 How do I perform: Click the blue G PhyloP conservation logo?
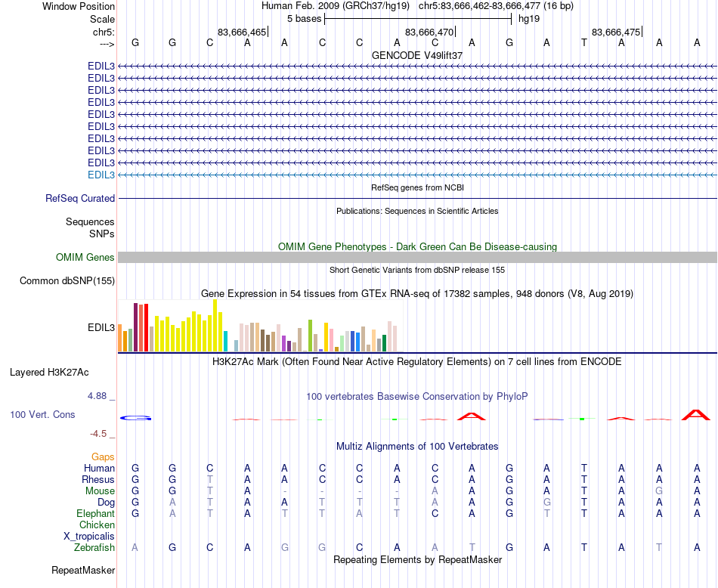(x=135, y=418)
